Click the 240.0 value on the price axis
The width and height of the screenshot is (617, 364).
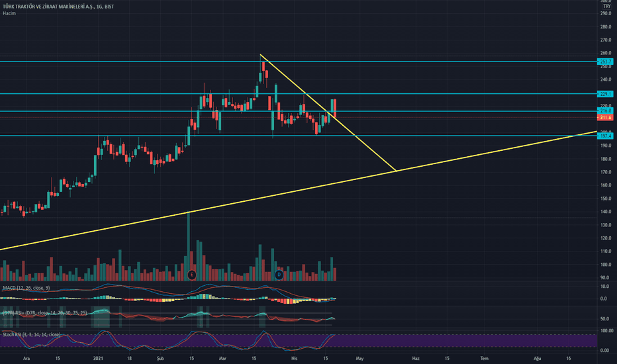[606, 79]
